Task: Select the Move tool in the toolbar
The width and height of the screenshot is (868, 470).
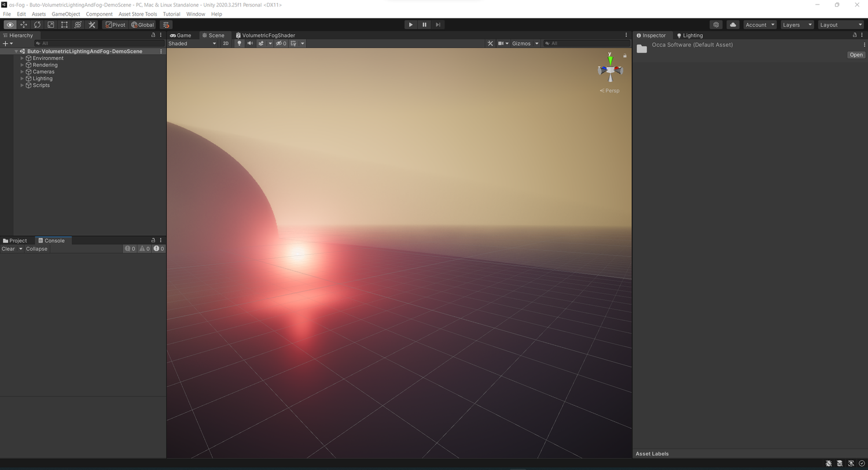Action: (24, 25)
